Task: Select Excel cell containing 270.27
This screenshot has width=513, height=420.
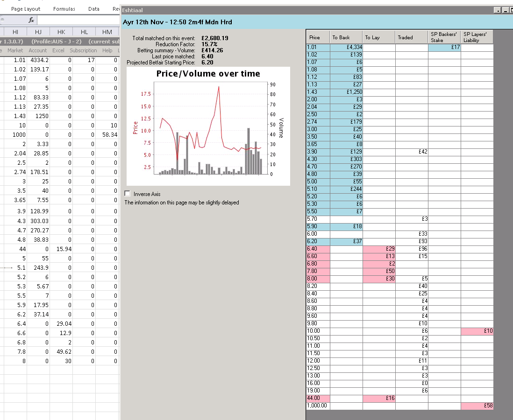Action: 38,231
